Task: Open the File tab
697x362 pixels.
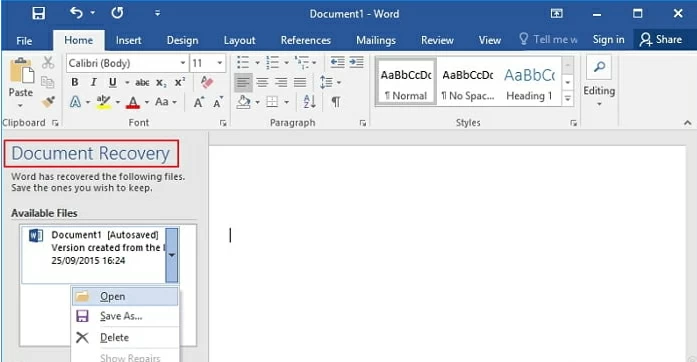Action: (x=24, y=40)
